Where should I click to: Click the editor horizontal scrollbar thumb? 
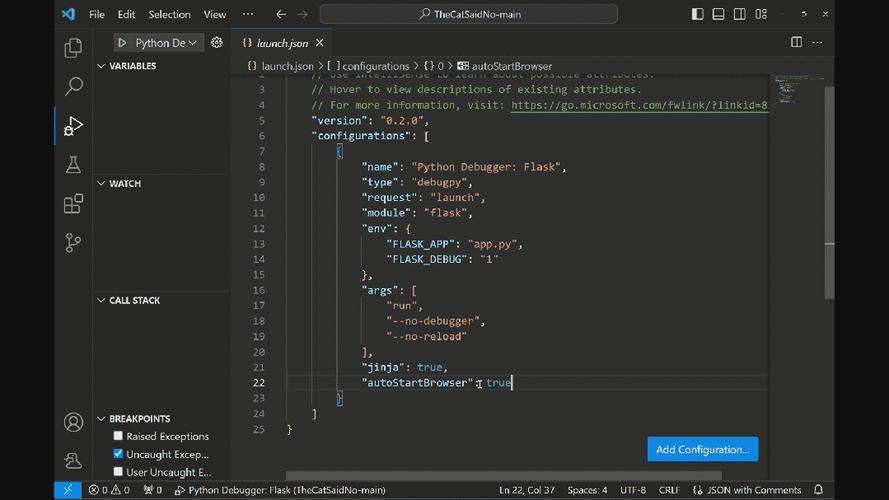coord(503,475)
